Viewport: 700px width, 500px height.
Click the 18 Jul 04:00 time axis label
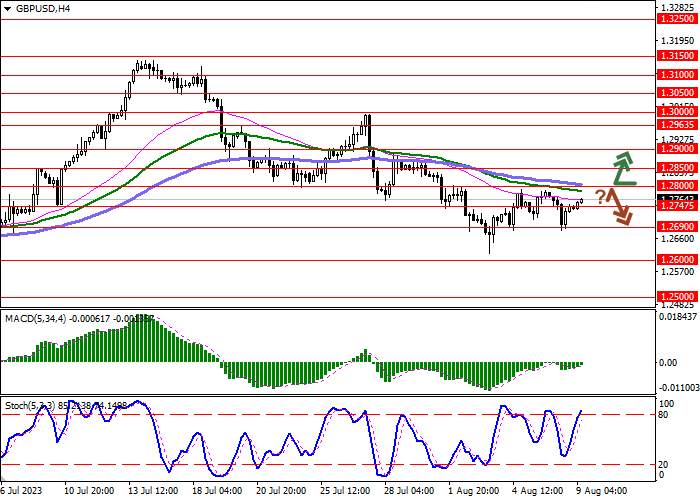point(219,491)
